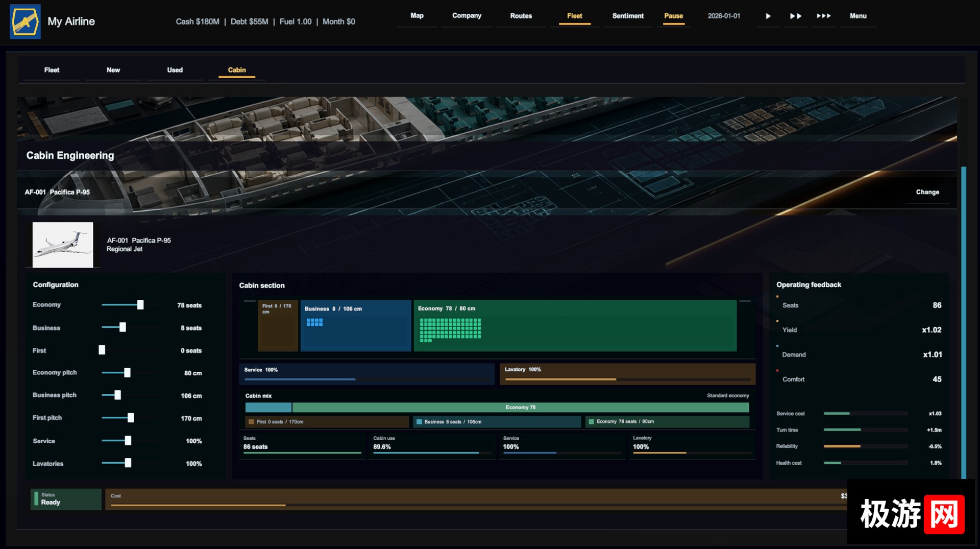Click the Economy 78 seats legend entry

(x=667, y=422)
